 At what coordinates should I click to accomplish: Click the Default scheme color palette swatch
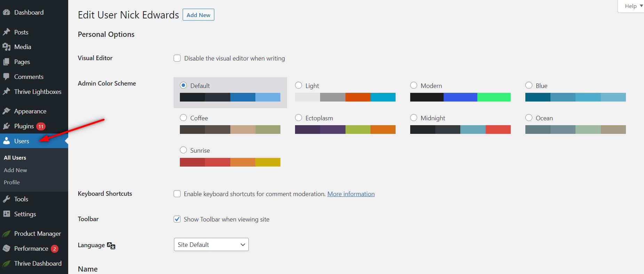(x=230, y=97)
